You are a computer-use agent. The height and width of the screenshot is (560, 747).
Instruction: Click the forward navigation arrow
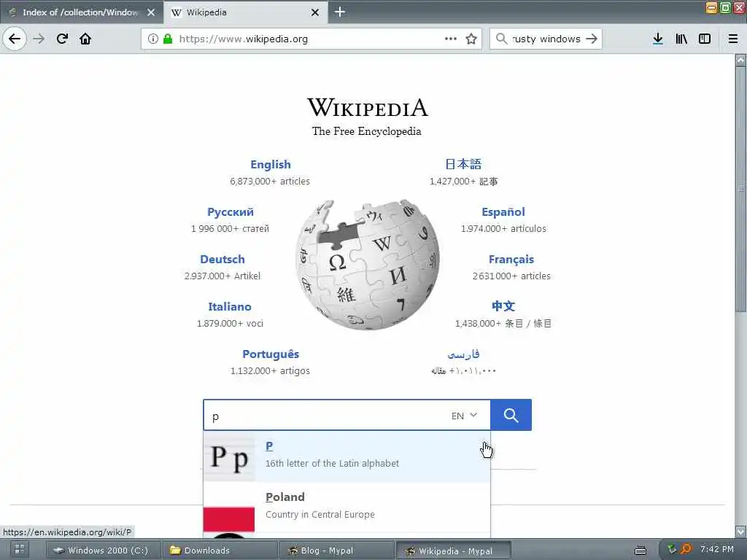click(39, 39)
